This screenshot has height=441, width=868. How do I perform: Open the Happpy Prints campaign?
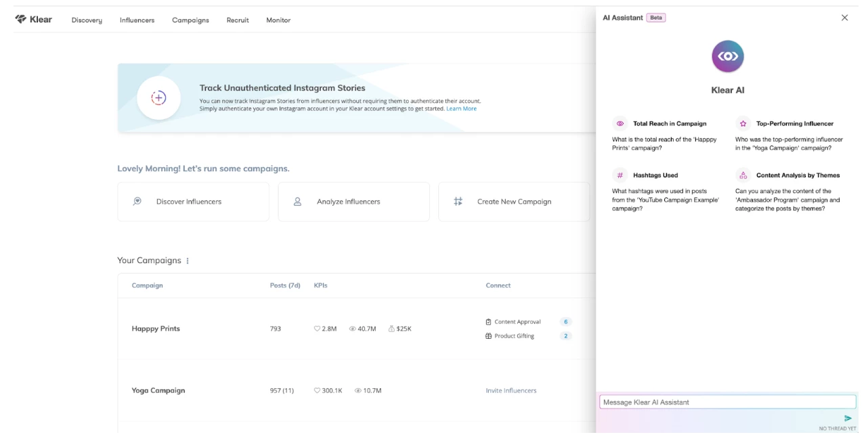click(156, 329)
